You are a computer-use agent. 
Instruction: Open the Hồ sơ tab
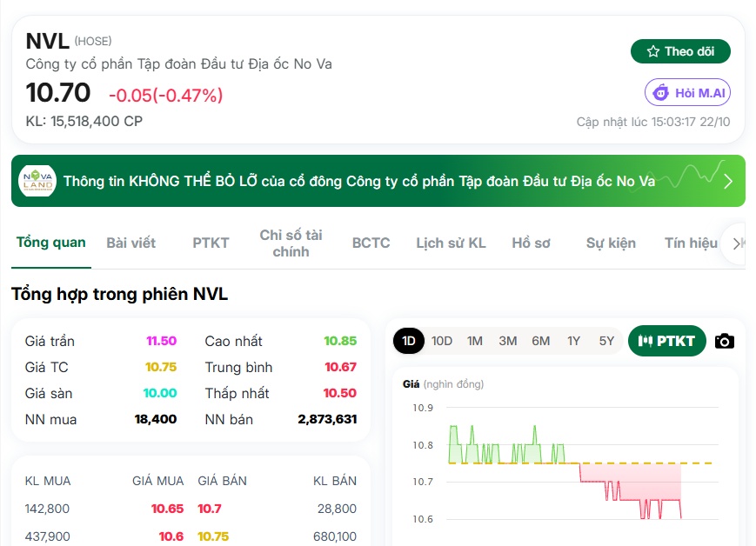(x=531, y=243)
